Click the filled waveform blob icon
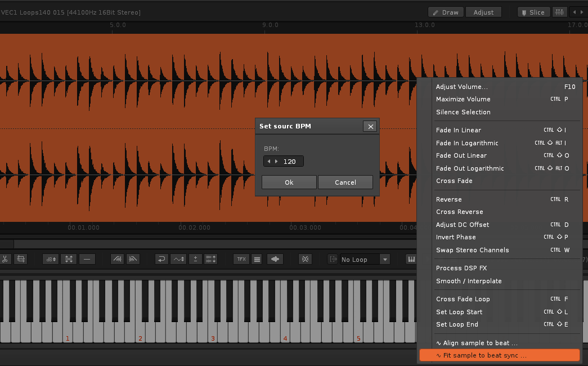This screenshot has height=366, width=588. tap(275, 259)
